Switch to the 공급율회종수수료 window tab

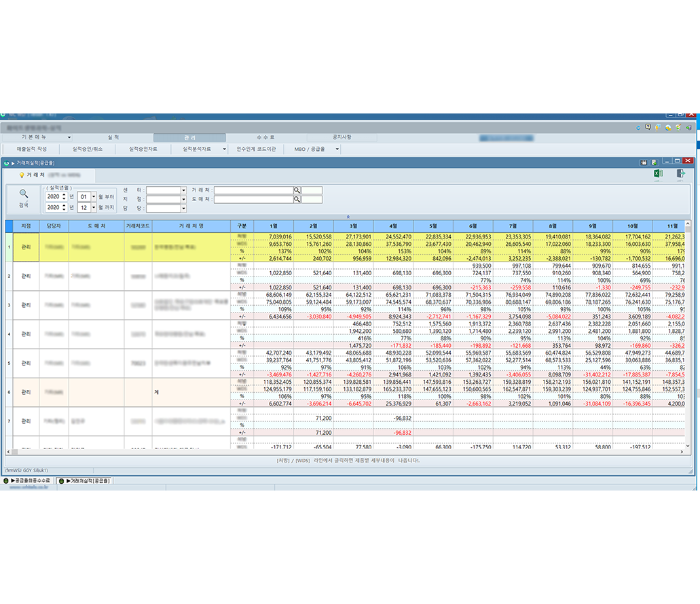(x=31, y=481)
